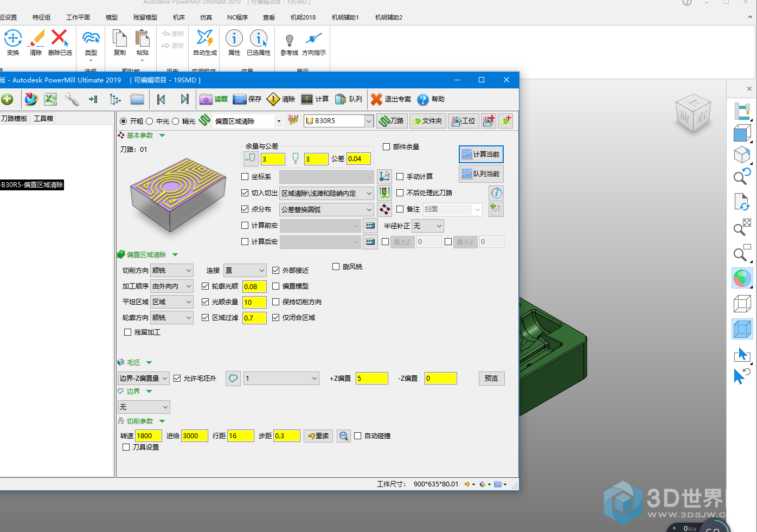The image size is (757, 532).
Task: Click the green plus add icon
Action: click(7, 99)
